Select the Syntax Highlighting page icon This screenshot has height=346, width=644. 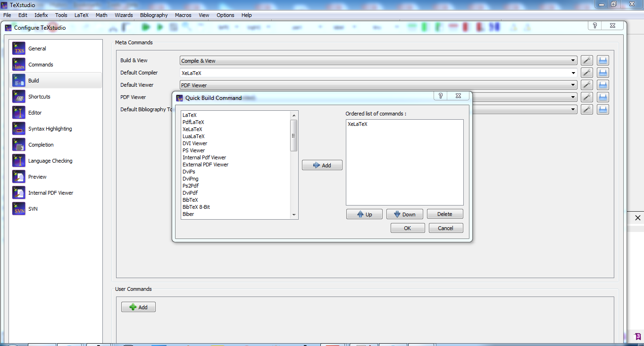19,129
